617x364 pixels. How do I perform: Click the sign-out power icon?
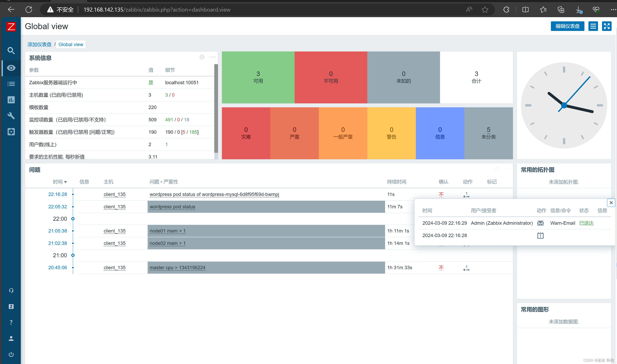pyautogui.click(x=11, y=354)
